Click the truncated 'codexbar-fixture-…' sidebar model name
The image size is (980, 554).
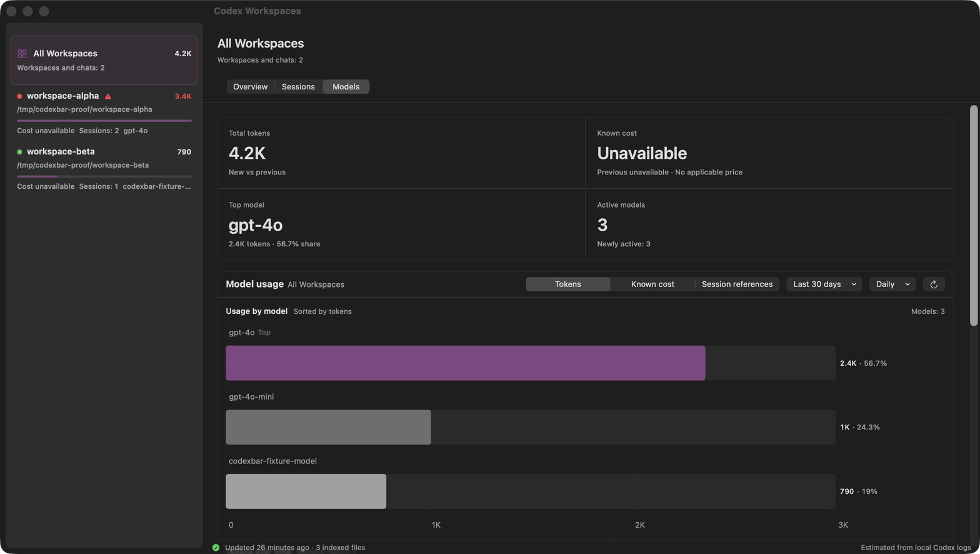click(x=157, y=186)
